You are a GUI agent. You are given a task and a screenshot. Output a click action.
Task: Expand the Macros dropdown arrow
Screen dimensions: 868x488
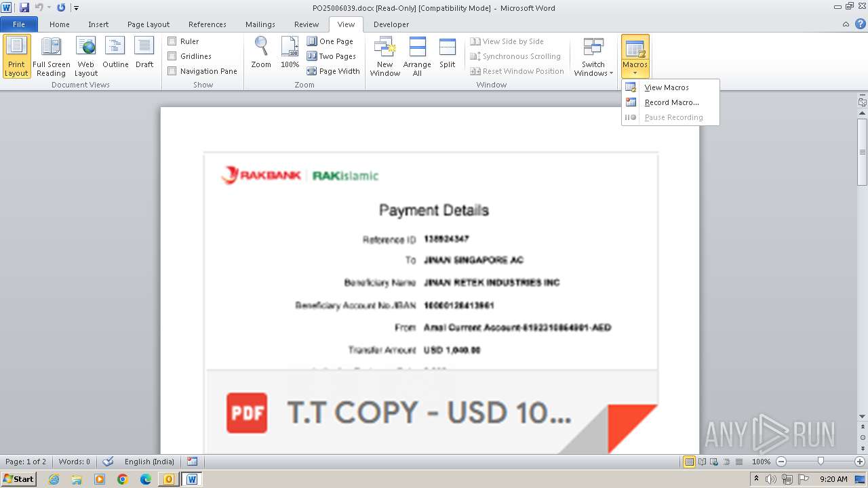(x=635, y=73)
